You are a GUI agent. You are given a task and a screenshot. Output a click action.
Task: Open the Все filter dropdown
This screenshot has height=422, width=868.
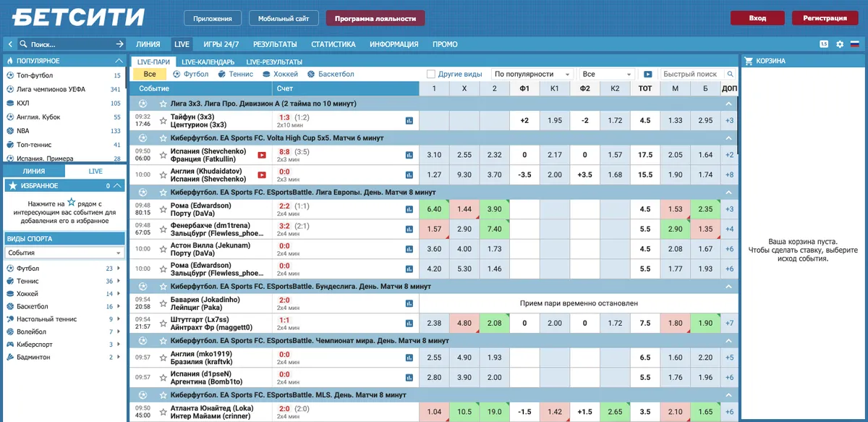pos(608,74)
